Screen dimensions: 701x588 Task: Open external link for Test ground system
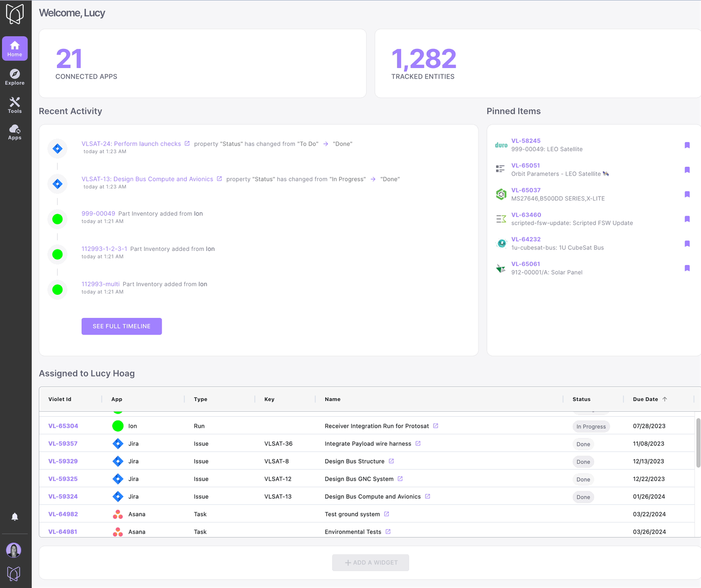point(387,514)
